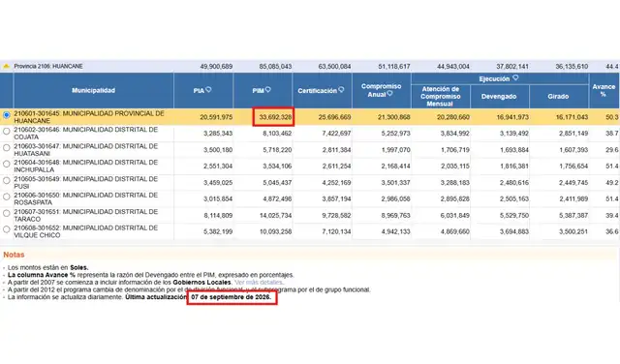Click Pusi Certificación value 4,252,169
620x364 pixels.
pos(336,183)
